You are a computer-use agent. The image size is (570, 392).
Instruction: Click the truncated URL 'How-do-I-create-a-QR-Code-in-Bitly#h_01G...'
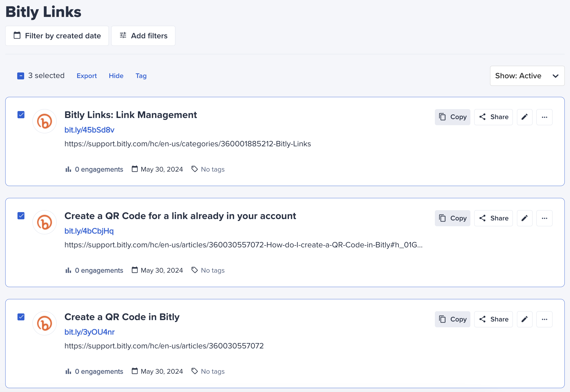[244, 245]
